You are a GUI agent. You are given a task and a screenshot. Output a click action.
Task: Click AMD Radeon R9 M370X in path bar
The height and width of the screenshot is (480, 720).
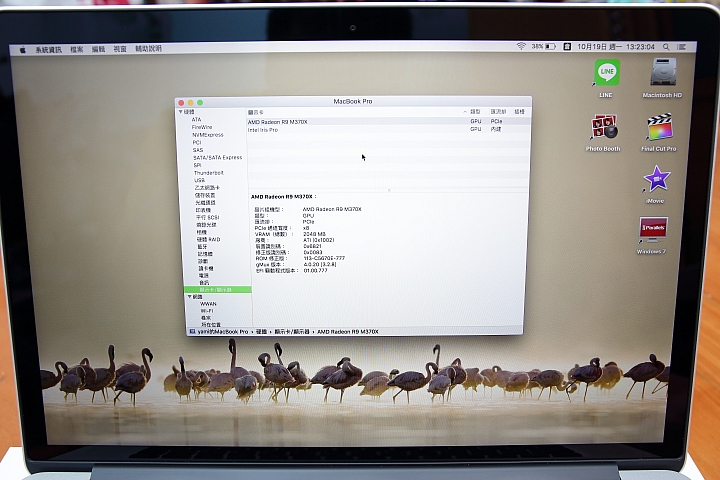pyautogui.click(x=348, y=331)
